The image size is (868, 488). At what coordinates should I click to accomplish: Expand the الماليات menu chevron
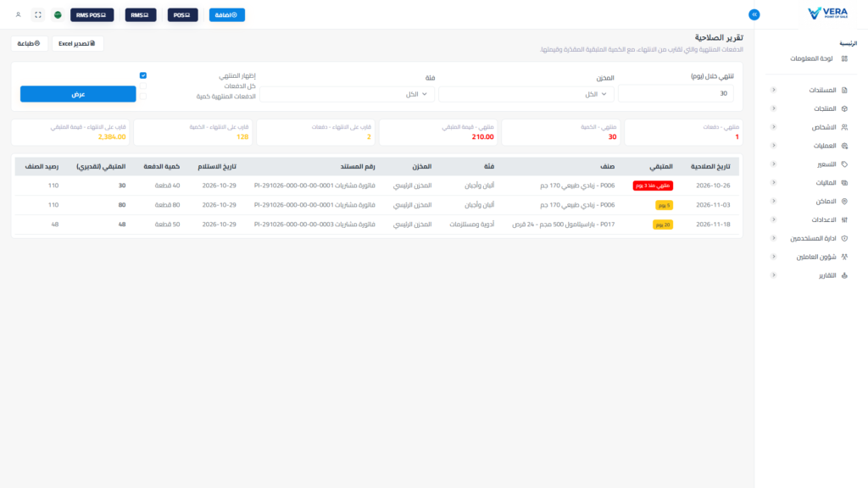click(x=774, y=183)
